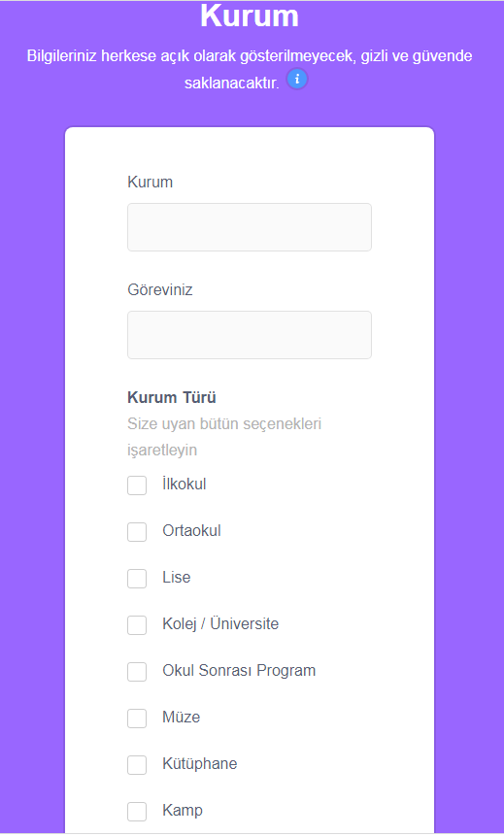Check the Okul Sonrası Program box
Screen dimensions: 504x836
click(137, 672)
